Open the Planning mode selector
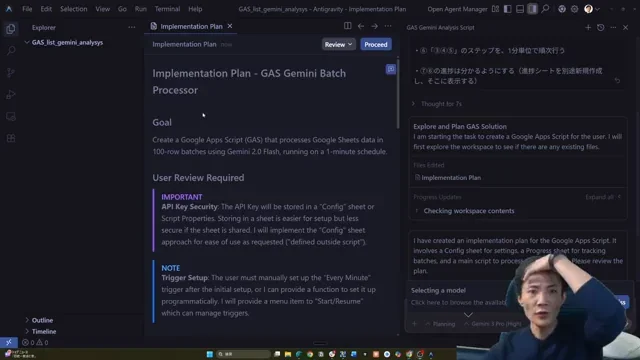 pyautogui.click(x=440, y=324)
